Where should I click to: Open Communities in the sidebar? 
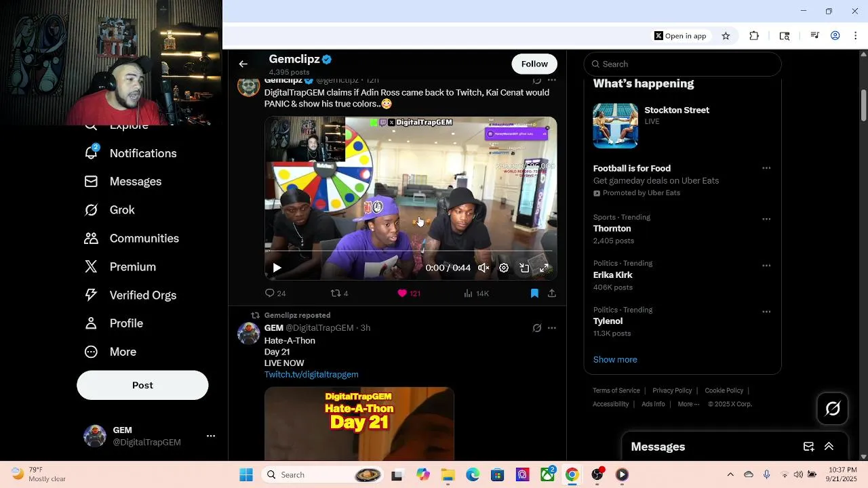point(132,239)
